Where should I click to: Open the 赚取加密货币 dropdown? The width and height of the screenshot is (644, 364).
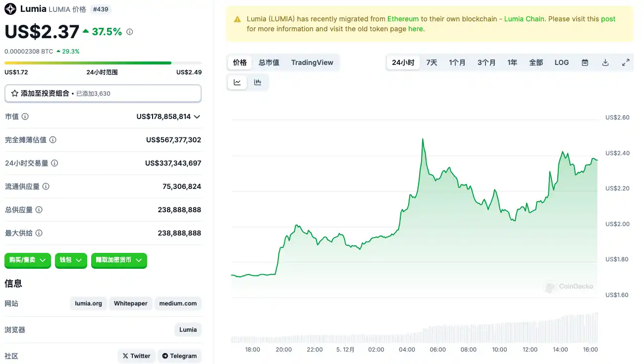pyautogui.click(x=119, y=260)
